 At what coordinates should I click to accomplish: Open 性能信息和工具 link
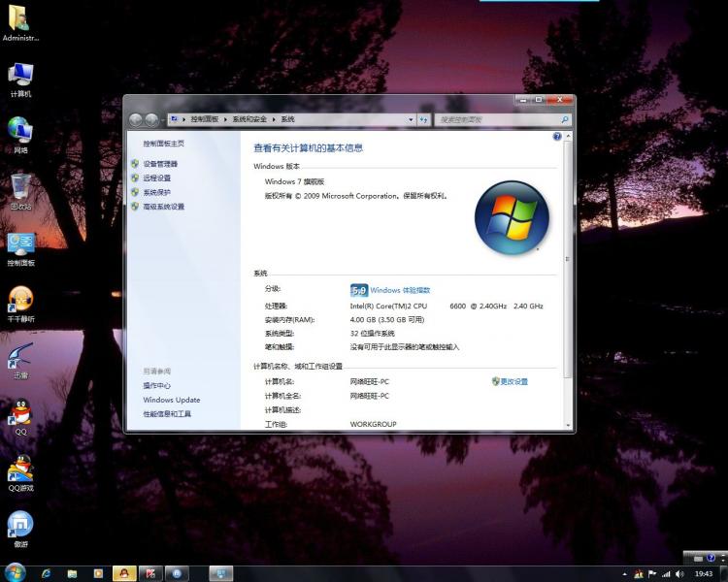167,414
